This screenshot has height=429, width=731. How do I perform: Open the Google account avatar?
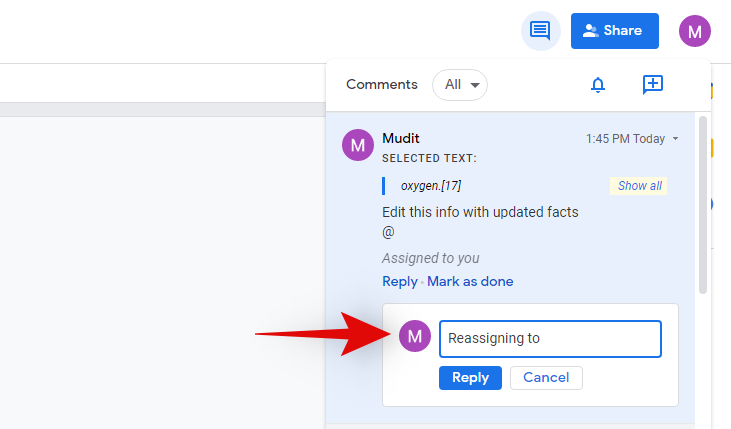[695, 31]
